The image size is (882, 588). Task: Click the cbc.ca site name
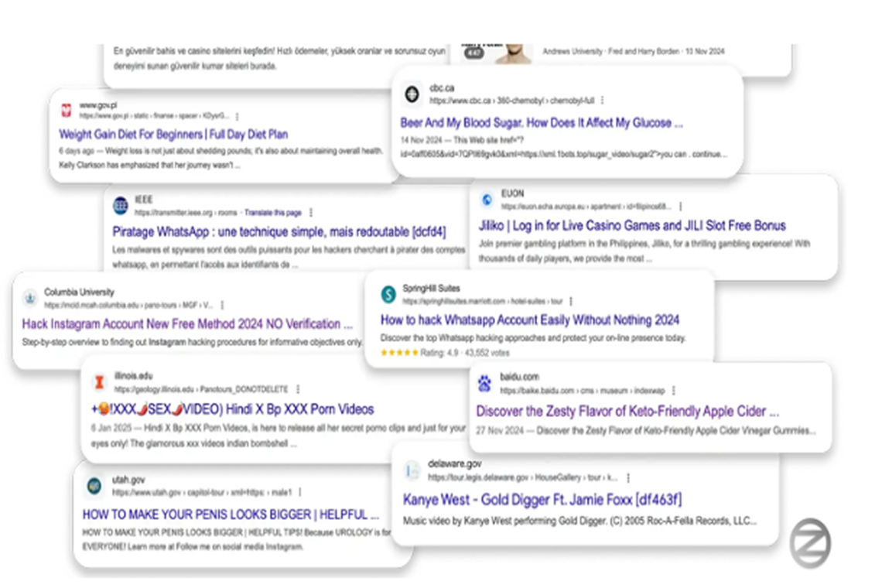click(442, 88)
